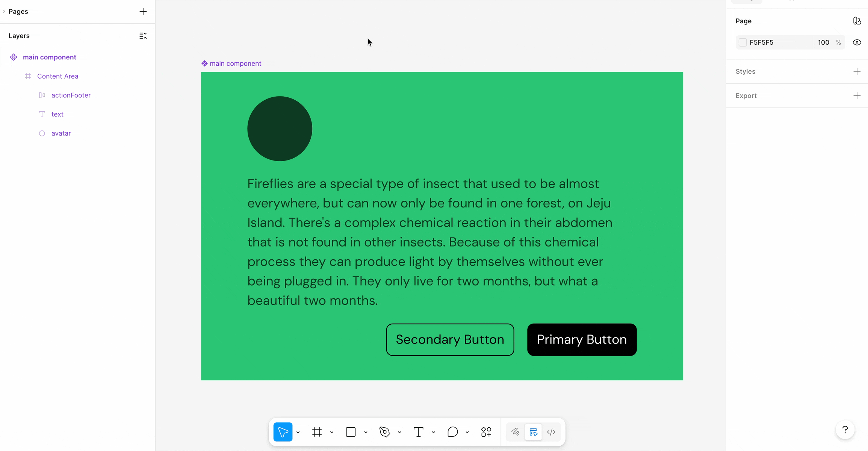Expand the Pages section chevron
This screenshot has height=451, width=868.
pyautogui.click(x=4, y=11)
